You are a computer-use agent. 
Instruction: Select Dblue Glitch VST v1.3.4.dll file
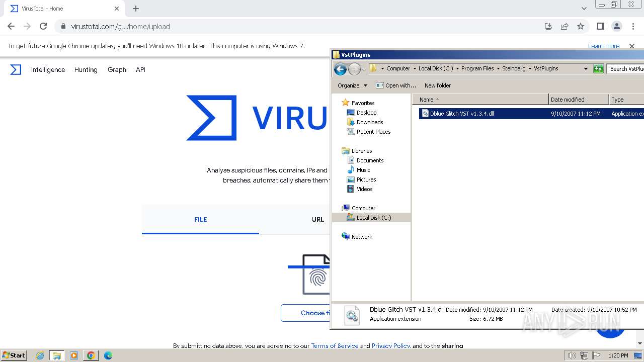(x=531, y=114)
